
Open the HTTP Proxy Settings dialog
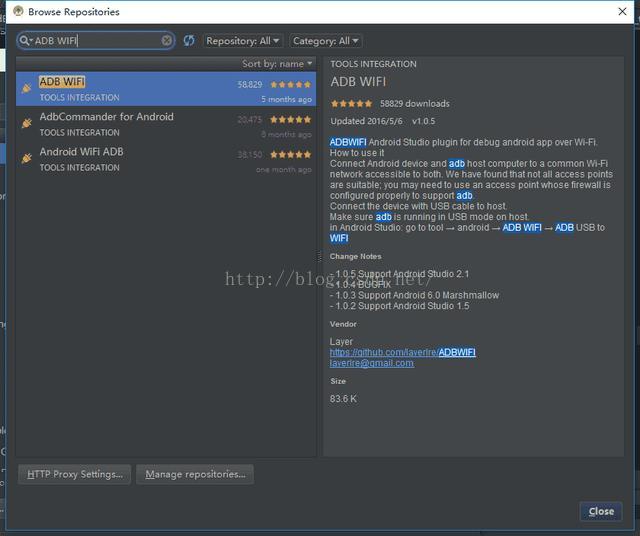[x=74, y=474]
